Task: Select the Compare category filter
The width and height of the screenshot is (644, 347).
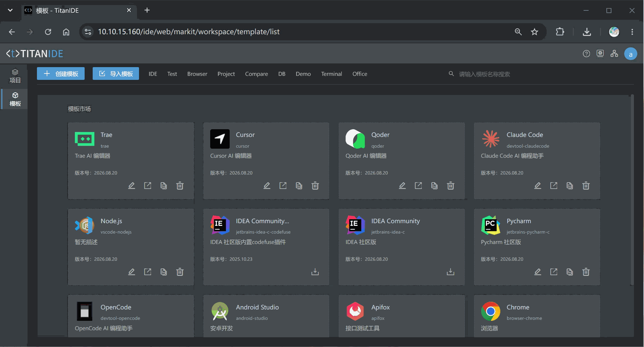Action: click(257, 74)
